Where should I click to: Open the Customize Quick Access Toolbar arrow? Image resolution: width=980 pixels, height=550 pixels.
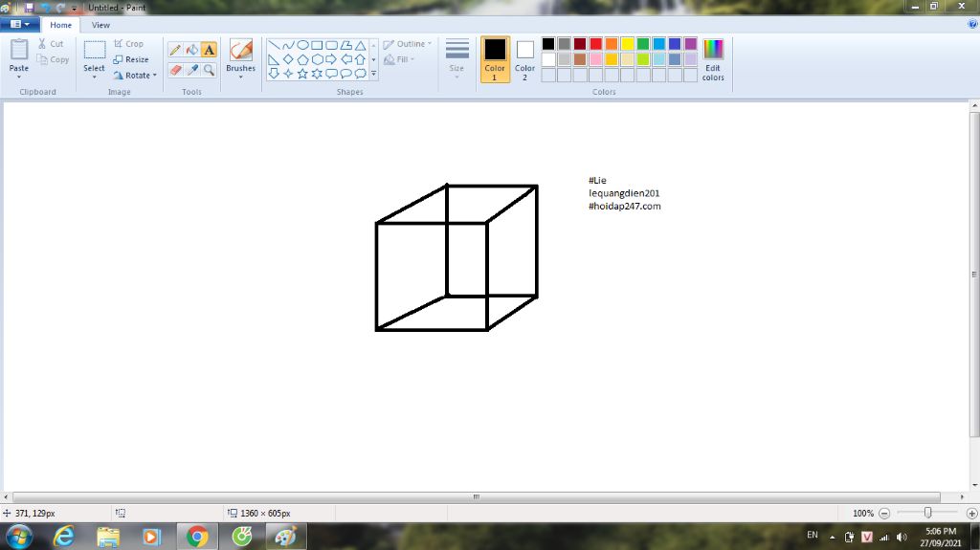tap(75, 8)
